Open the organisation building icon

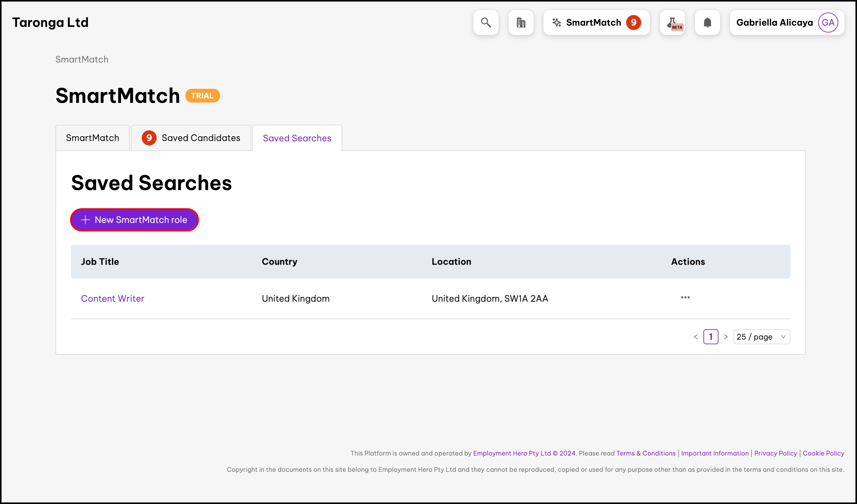(x=521, y=23)
